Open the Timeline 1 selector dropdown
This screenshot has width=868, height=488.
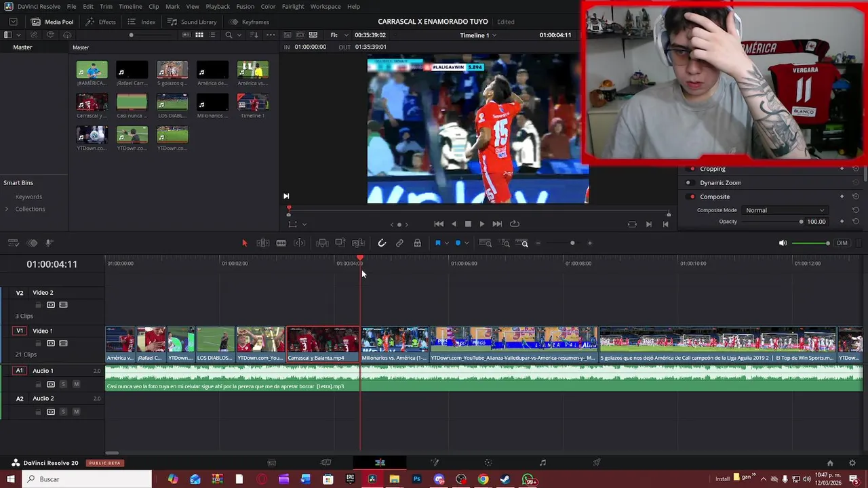478,35
